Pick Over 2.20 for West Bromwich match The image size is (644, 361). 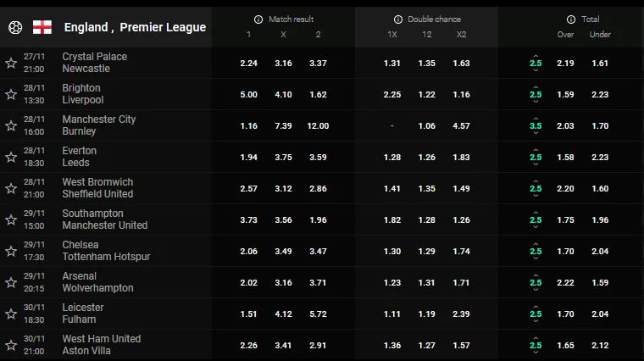point(565,188)
